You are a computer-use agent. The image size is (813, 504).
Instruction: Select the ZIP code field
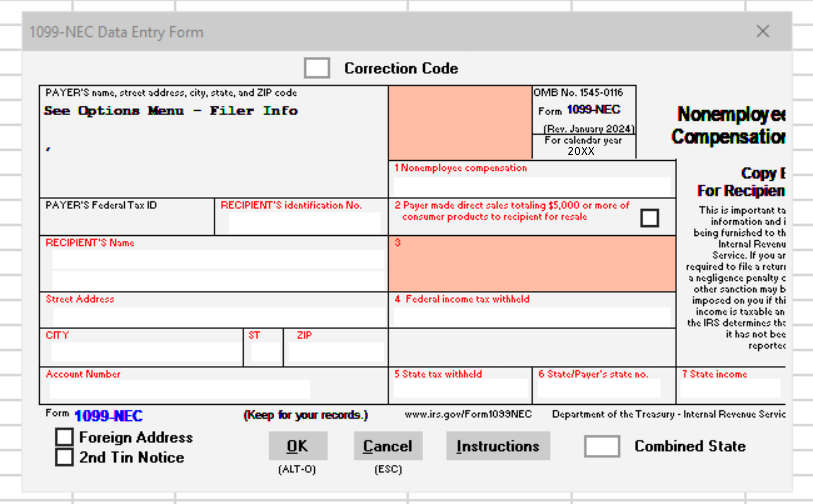coord(336,352)
